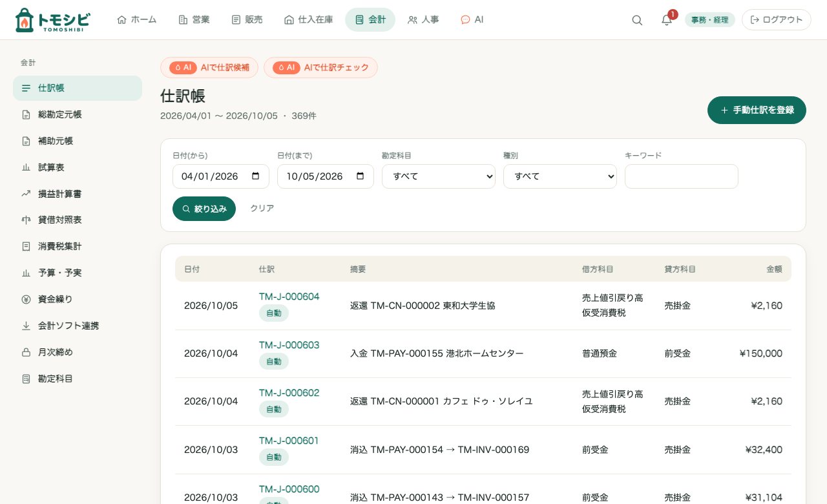The height and width of the screenshot is (504, 827).
Task: Click the 貸借対照表 scale icon
Action: click(x=26, y=220)
